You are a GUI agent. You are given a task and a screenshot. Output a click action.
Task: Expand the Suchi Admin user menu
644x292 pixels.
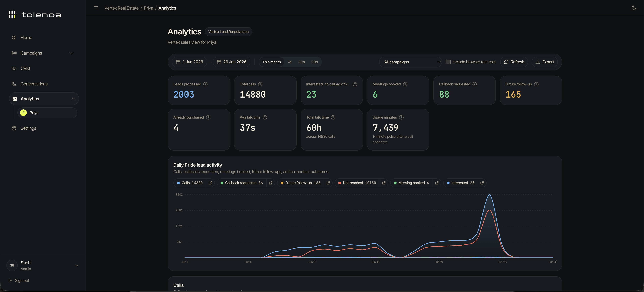click(x=77, y=265)
